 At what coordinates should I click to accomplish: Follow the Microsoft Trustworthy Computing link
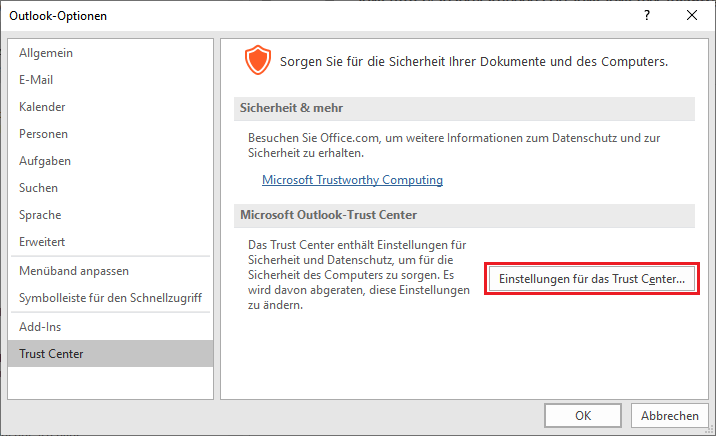click(352, 180)
